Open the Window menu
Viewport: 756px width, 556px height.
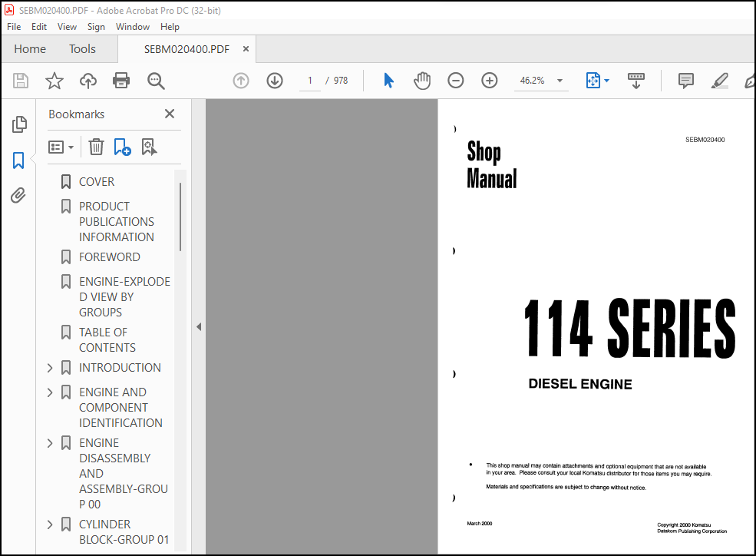tap(133, 27)
